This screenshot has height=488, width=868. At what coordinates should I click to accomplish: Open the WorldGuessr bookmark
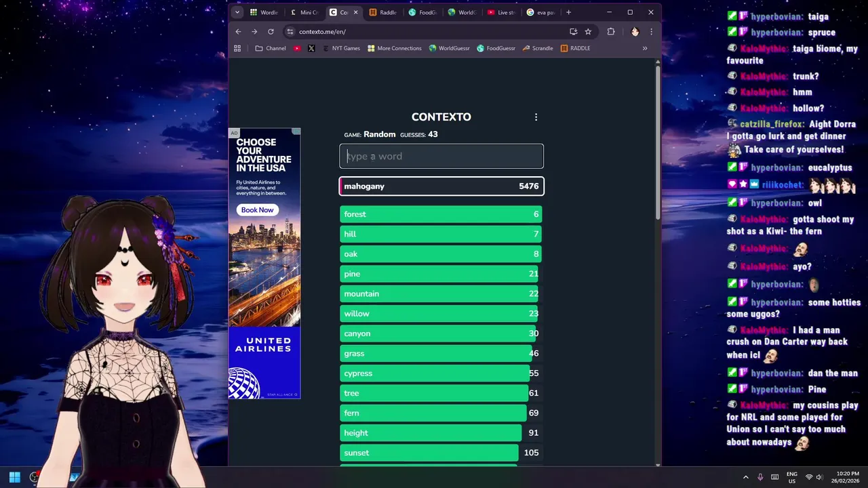(450, 48)
